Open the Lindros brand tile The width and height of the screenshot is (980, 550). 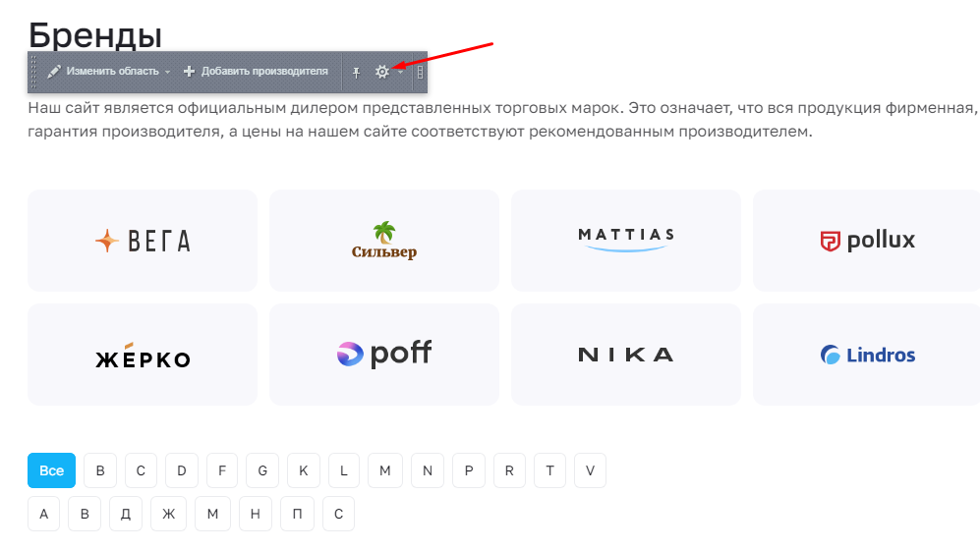click(x=867, y=355)
